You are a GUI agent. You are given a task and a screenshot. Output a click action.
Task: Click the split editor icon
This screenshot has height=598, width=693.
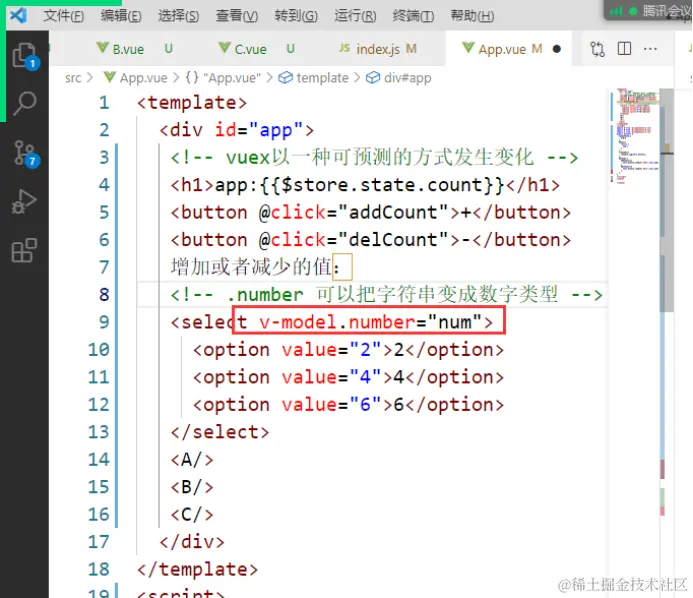(624, 49)
